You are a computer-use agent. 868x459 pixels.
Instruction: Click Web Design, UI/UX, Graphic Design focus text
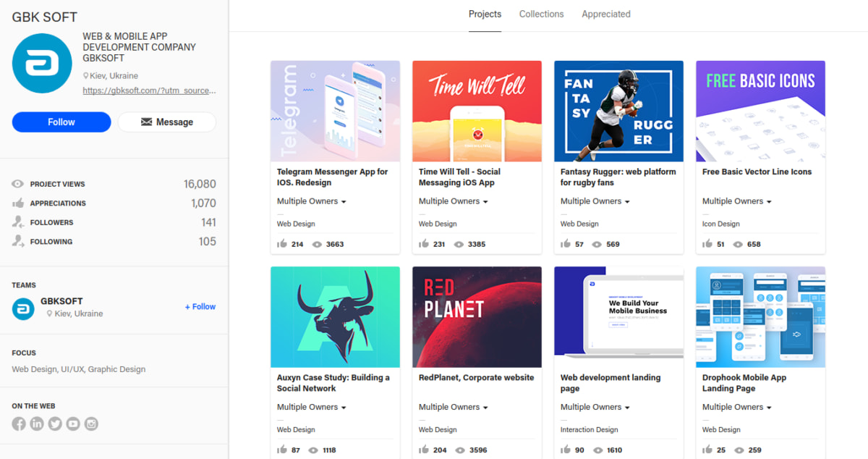(79, 369)
